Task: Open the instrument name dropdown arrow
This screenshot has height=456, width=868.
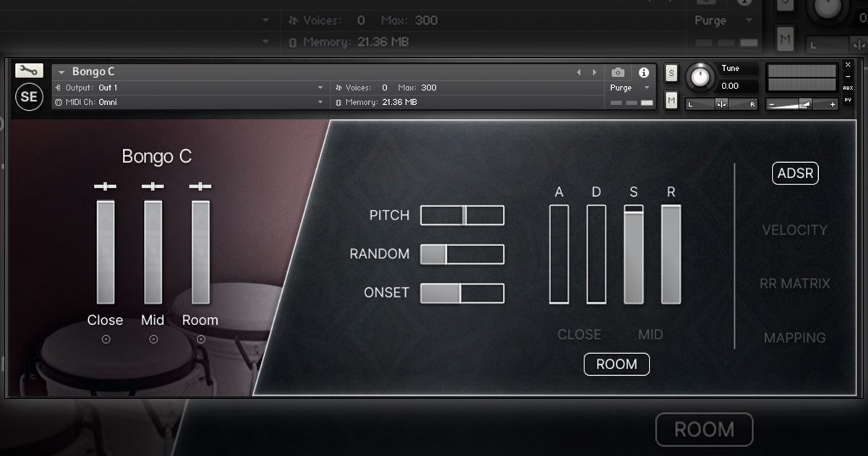Action: (x=62, y=72)
